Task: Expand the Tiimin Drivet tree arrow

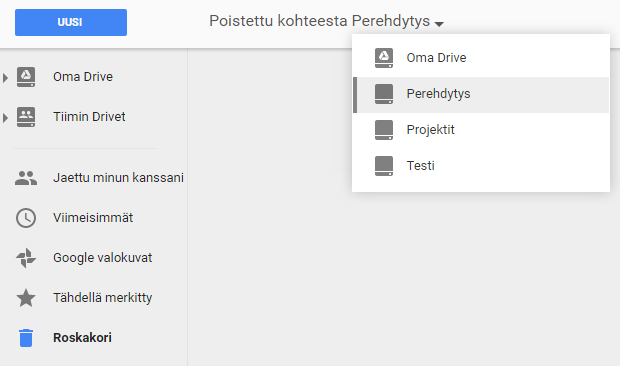Action: pos(5,118)
